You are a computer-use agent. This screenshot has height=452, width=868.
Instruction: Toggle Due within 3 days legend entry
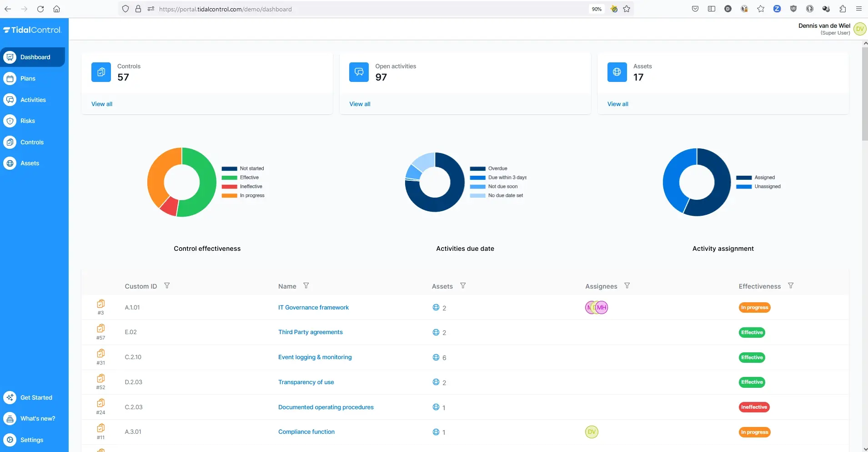(x=498, y=178)
